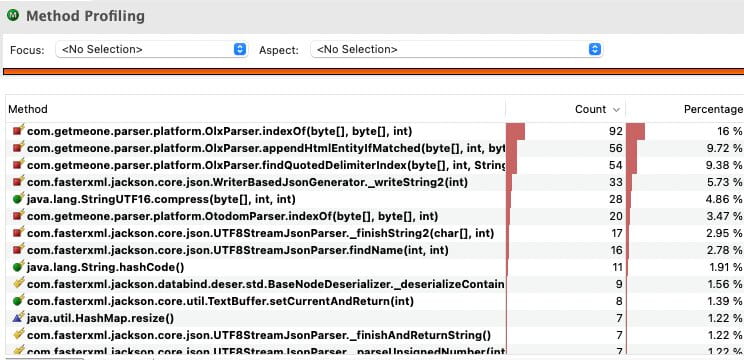Click count value 11

(x=616, y=268)
